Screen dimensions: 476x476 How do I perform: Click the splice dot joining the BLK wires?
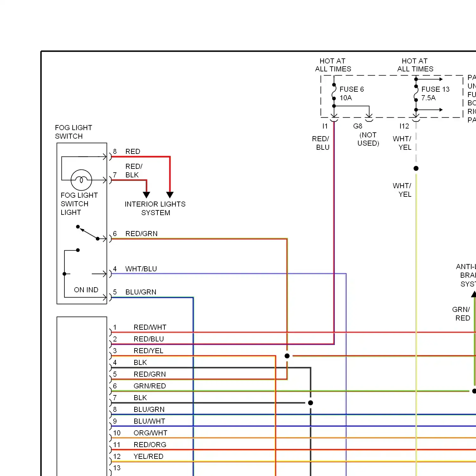coord(311,403)
